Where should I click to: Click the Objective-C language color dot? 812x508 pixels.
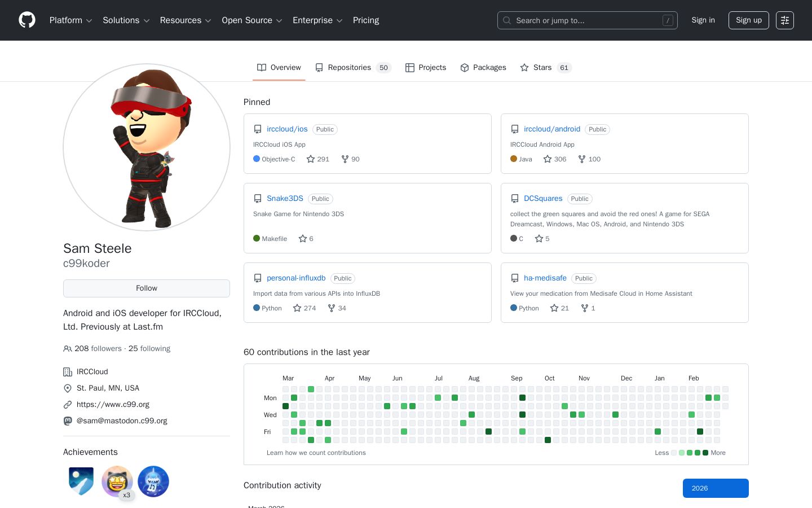(257, 159)
